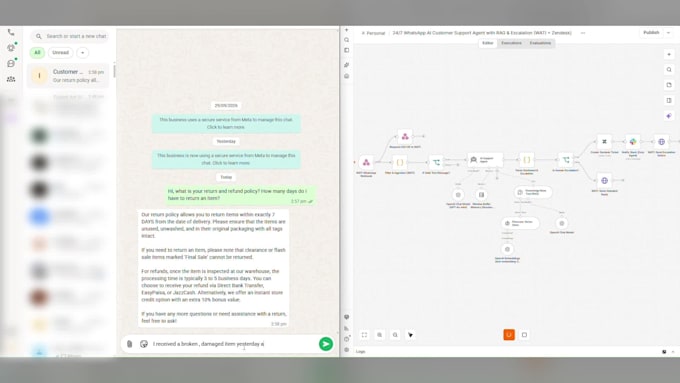Open the Channels icon in WhatsApp sidebar
Viewport: 680px width, 383px height.
11,63
